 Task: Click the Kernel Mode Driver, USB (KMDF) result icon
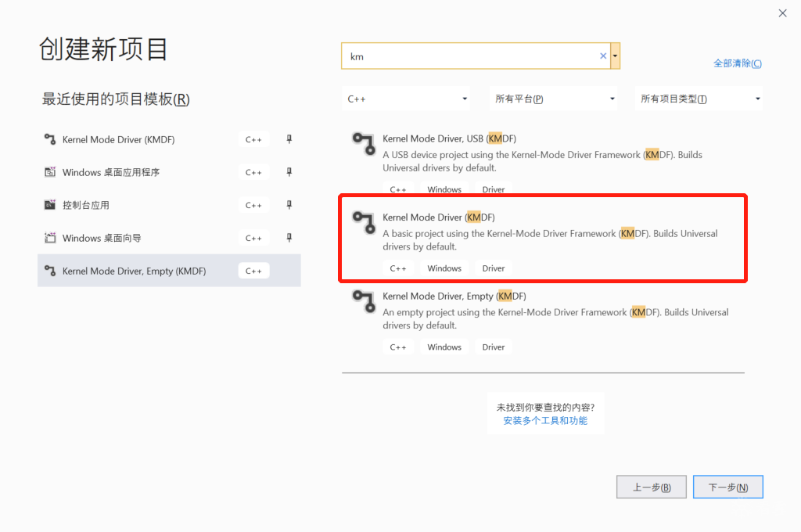364,144
